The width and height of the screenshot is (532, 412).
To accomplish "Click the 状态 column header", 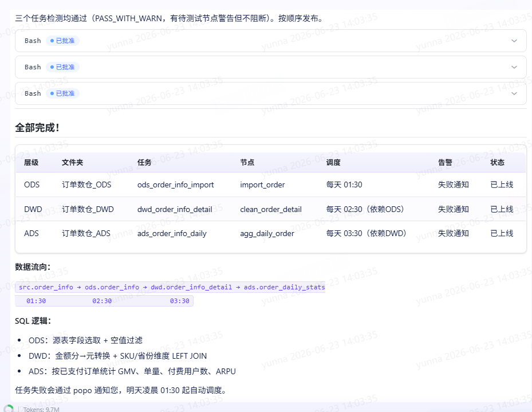I will coord(498,163).
